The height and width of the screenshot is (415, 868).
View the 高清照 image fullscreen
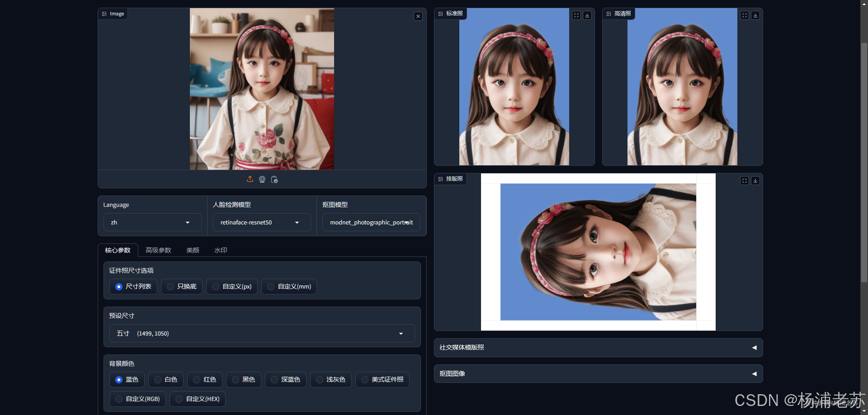click(745, 15)
